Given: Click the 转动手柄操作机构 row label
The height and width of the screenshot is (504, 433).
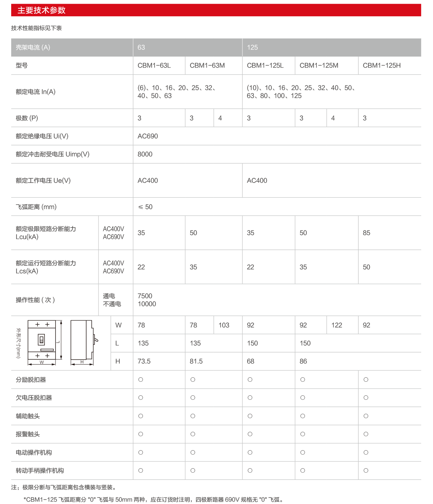Looking at the screenshot, I should 40,470.
